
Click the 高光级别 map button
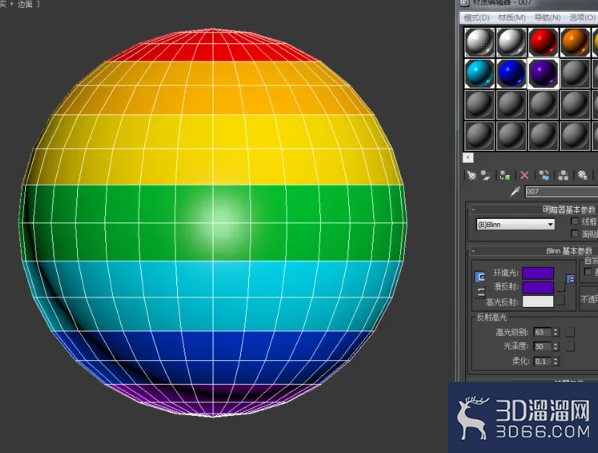(570, 332)
